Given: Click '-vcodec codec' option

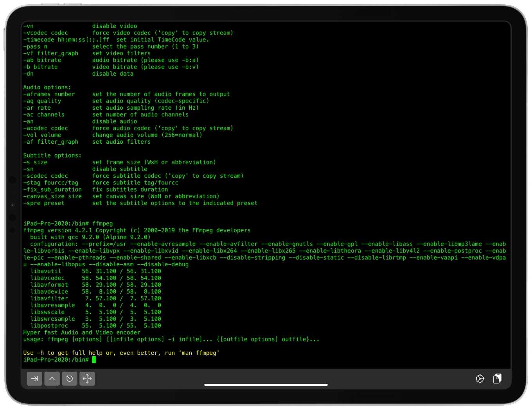Looking at the screenshot, I should click(x=45, y=33).
